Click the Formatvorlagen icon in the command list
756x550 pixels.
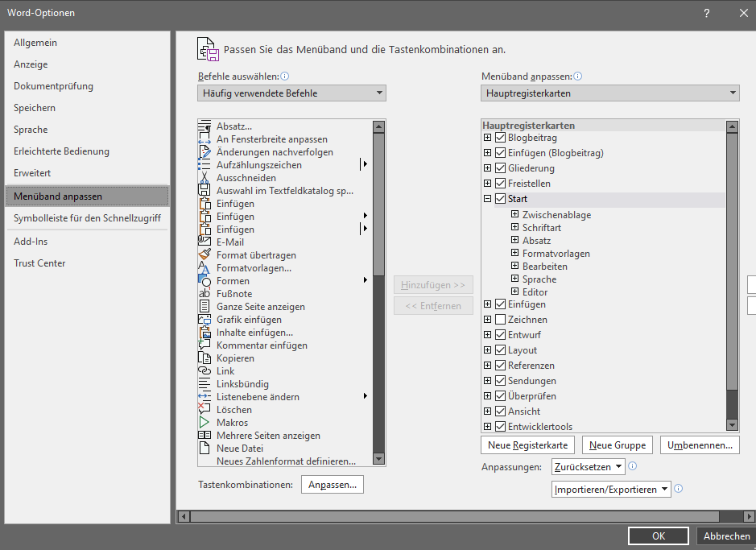tap(204, 268)
